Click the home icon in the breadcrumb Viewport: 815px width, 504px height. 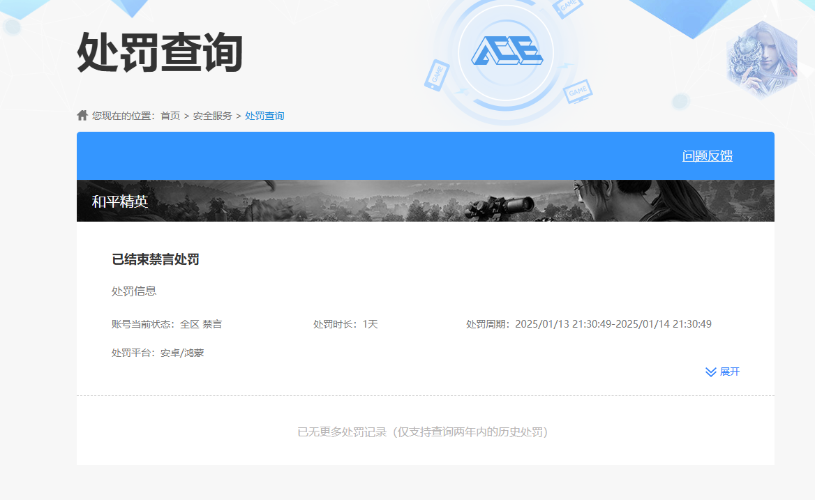[82, 115]
